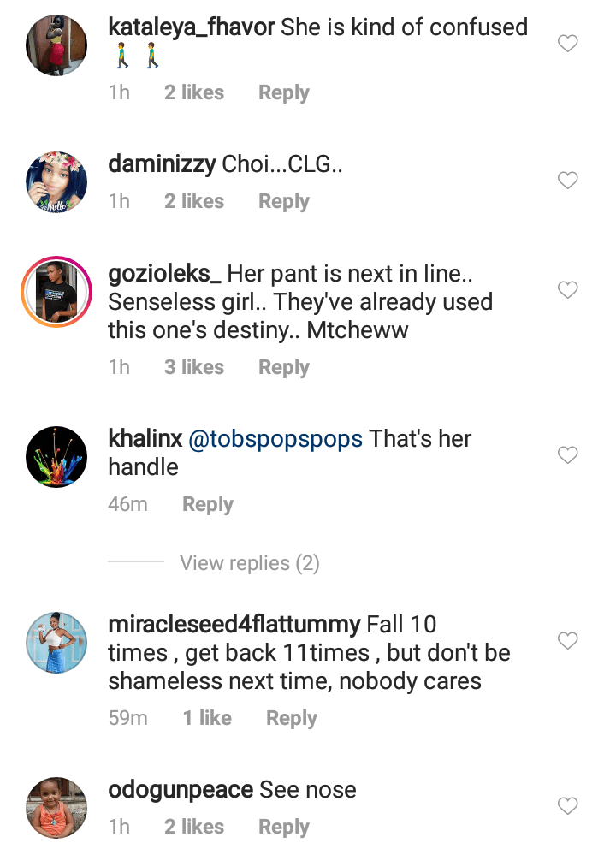Like miracleseed4flattummy's comment heart
The height and width of the screenshot is (843, 616).
568,640
